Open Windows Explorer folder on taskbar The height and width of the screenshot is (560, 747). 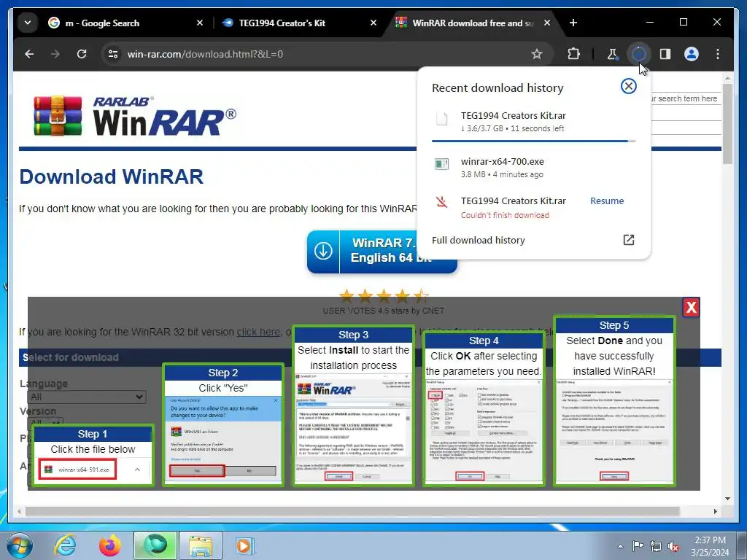[x=201, y=545]
